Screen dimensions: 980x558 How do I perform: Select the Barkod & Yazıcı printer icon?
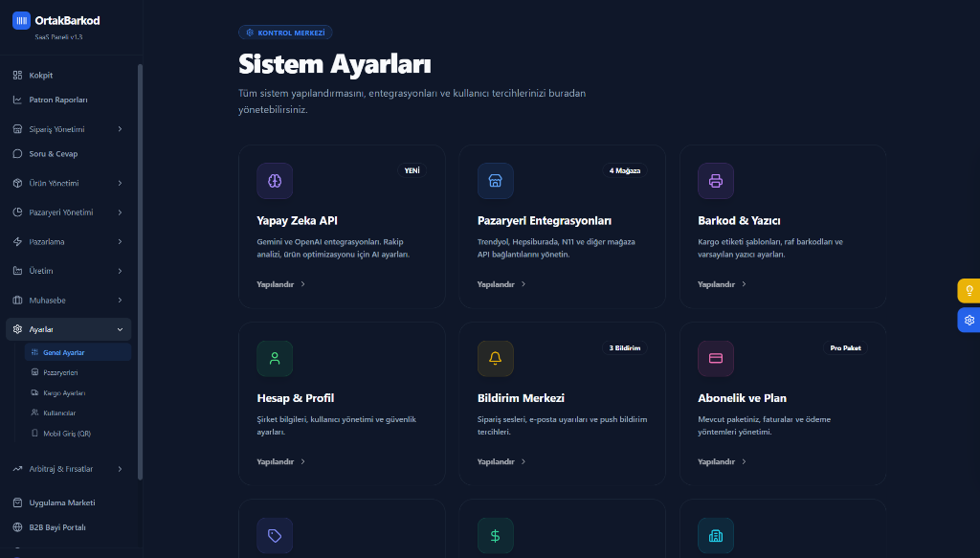(x=715, y=180)
